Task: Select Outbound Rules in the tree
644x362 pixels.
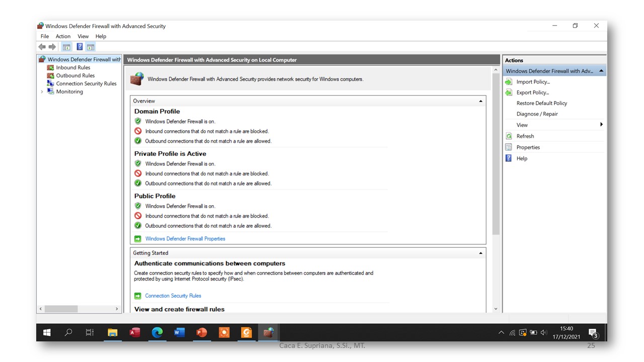Action: click(x=75, y=75)
